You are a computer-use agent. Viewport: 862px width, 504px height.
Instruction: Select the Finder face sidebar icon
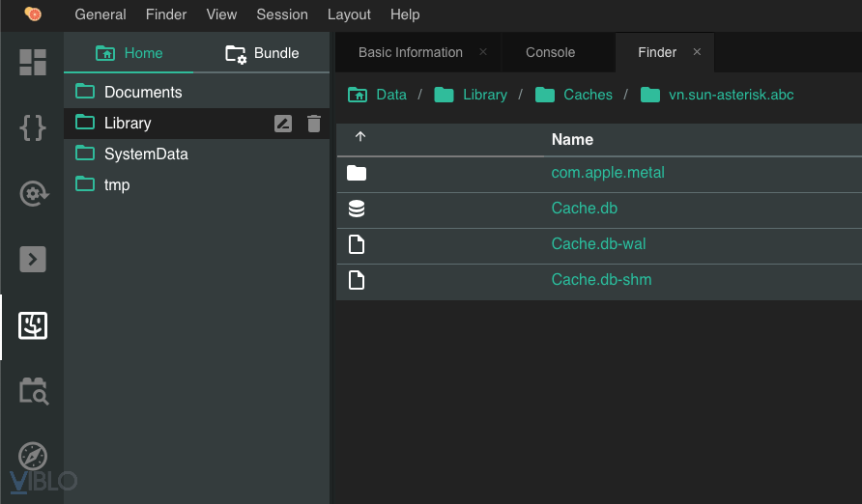click(33, 325)
